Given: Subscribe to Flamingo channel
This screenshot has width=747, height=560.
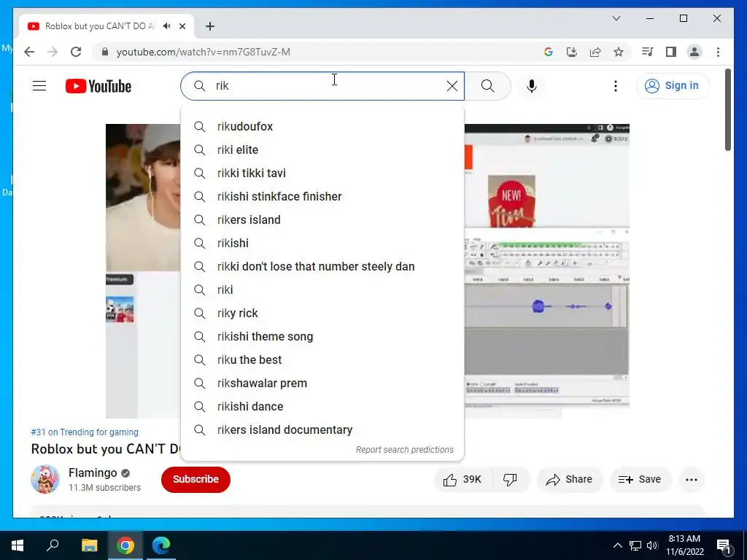Looking at the screenshot, I should [x=196, y=479].
